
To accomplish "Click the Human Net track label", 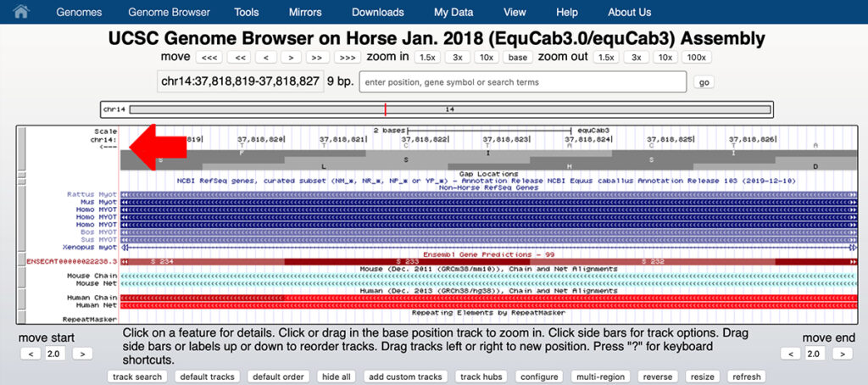I will [x=97, y=305].
